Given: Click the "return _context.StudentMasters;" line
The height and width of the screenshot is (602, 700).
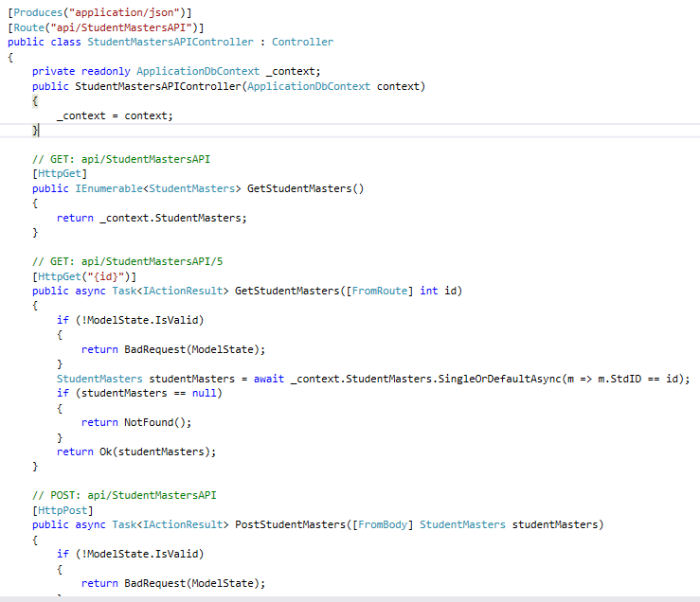Looking at the screenshot, I should [x=152, y=218].
